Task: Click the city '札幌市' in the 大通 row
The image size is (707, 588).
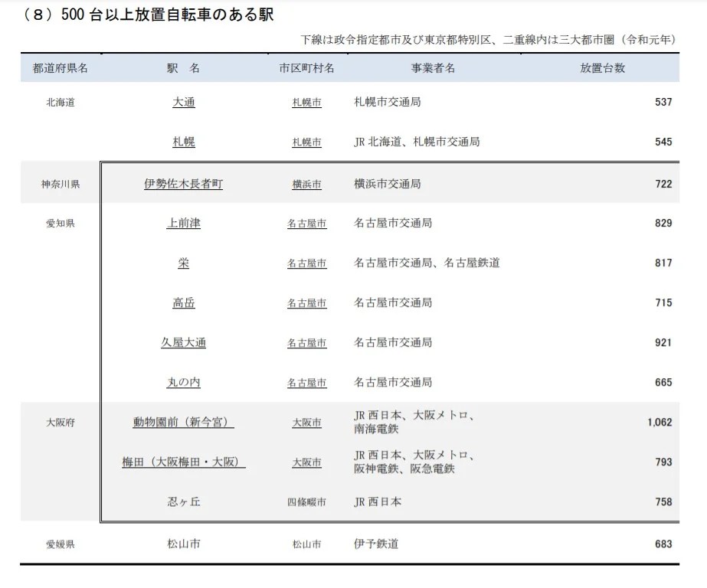Action: click(306, 103)
